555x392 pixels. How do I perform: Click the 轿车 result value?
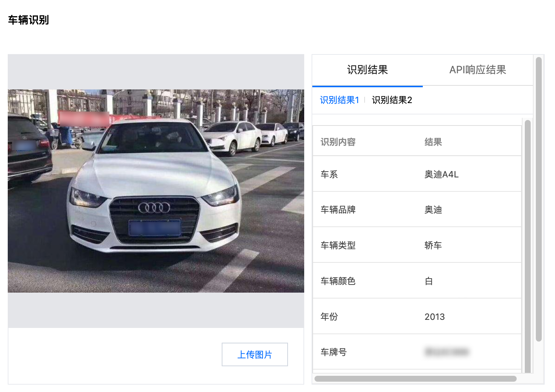pos(433,246)
